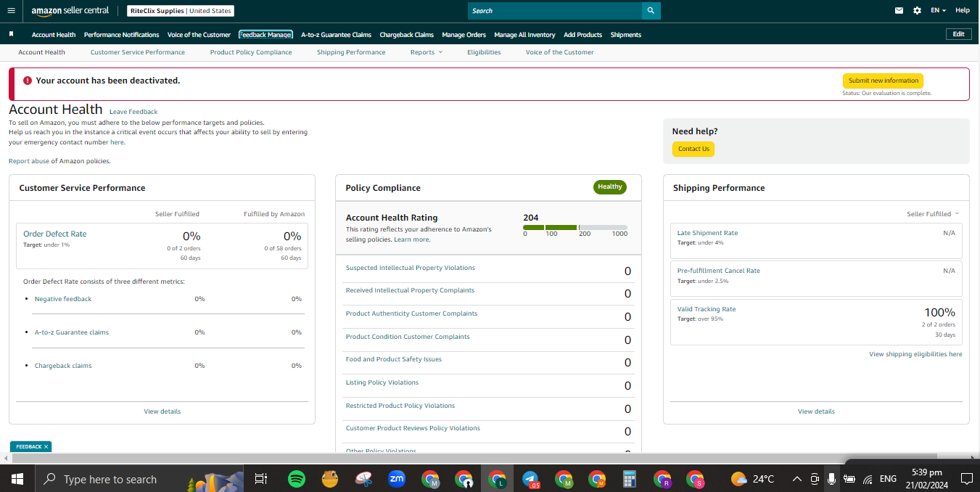Click the Account Health Rating progress bar
Image resolution: width=980 pixels, height=492 pixels.
pos(575,228)
